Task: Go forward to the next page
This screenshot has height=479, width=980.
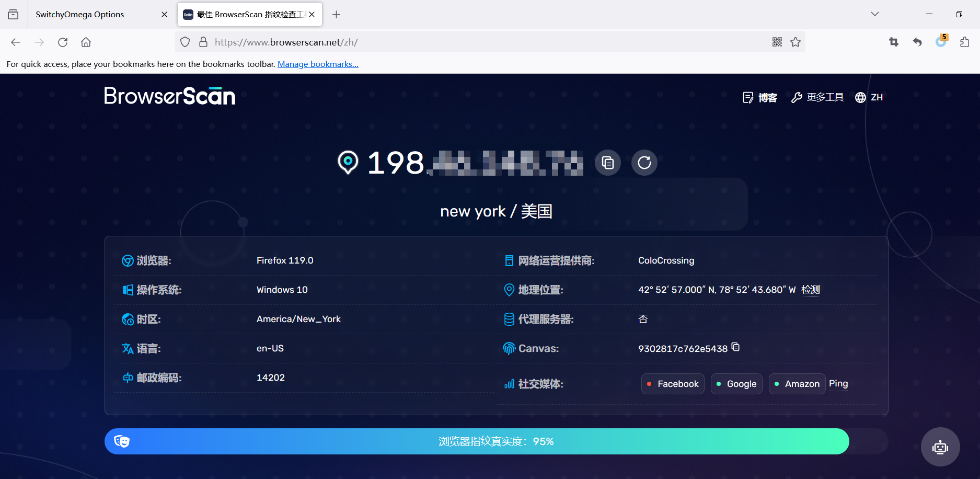Action: coord(39,42)
